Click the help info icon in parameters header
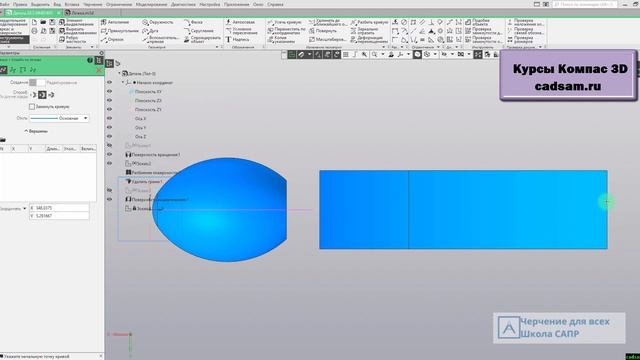640x360 pixels. pyautogui.click(x=90, y=60)
